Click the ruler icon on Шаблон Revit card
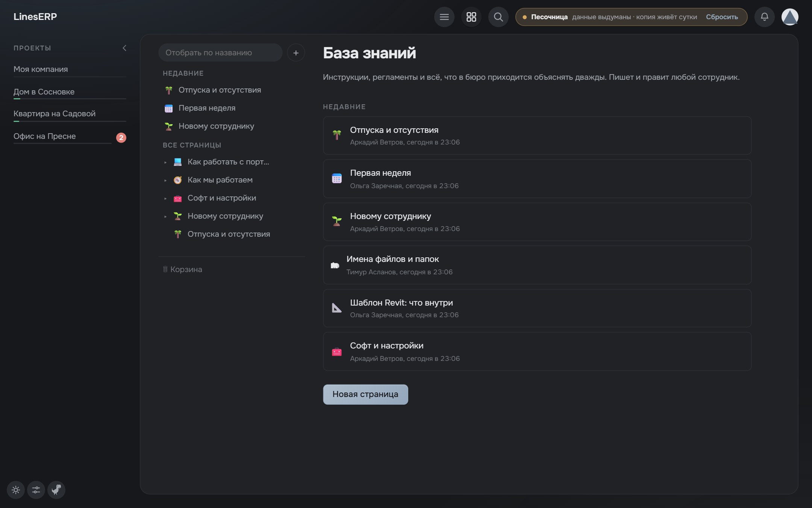Viewport: 812px width, 508px height. [x=336, y=308]
